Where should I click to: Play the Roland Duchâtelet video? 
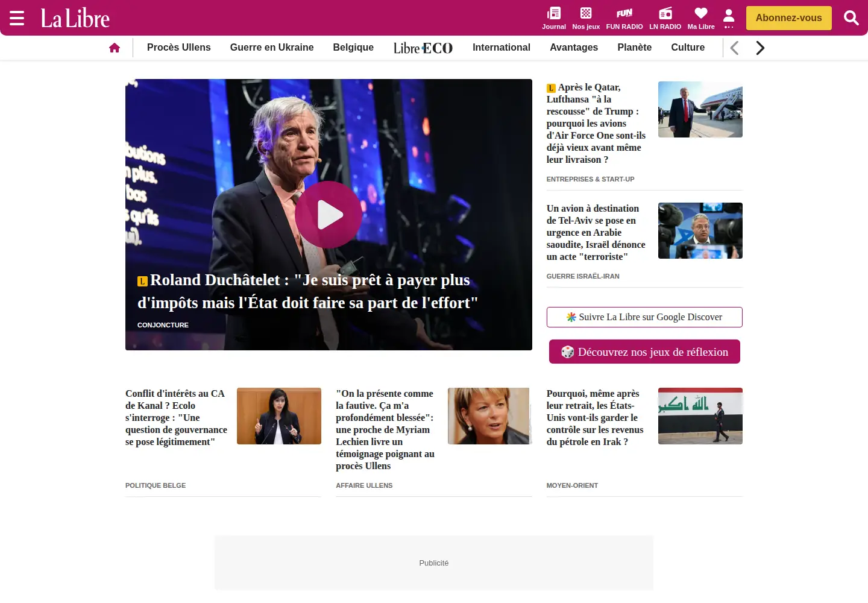(x=329, y=215)
